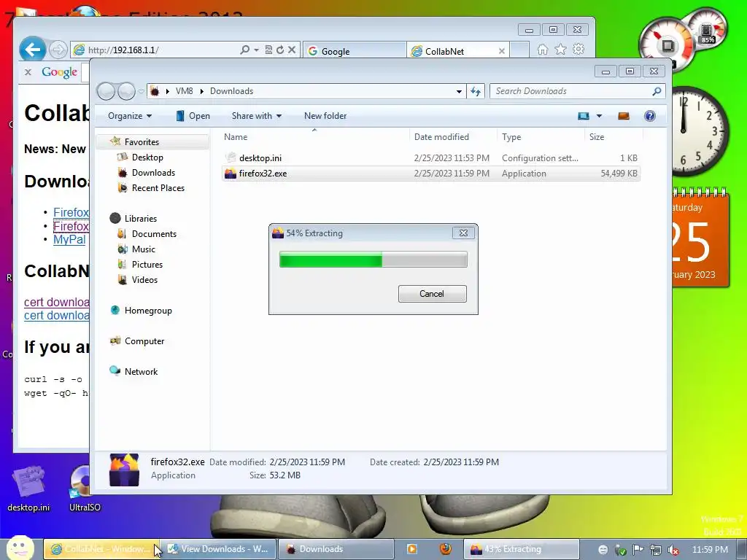Open the Documents library

(154, 234)
